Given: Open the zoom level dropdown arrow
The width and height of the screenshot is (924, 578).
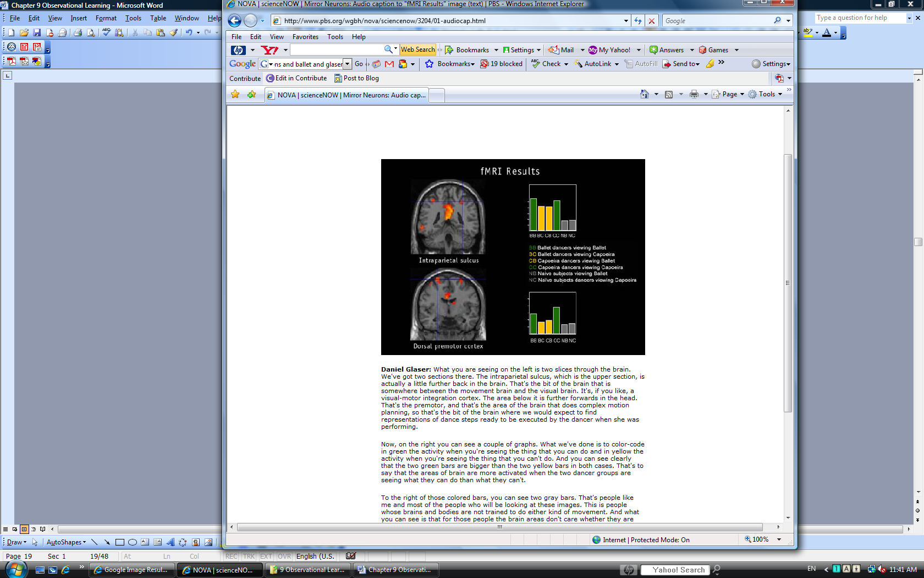Looking at the screenshot, I should (x=779, y=539).
